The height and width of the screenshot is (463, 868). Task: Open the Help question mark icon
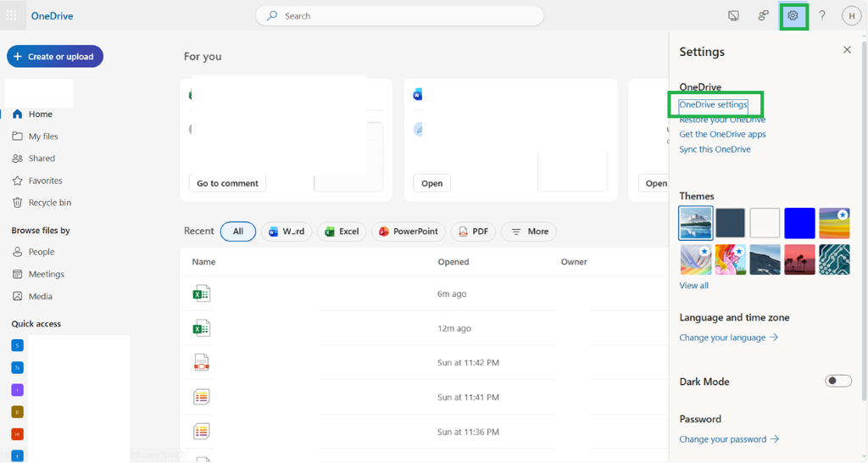coord(822,15)
